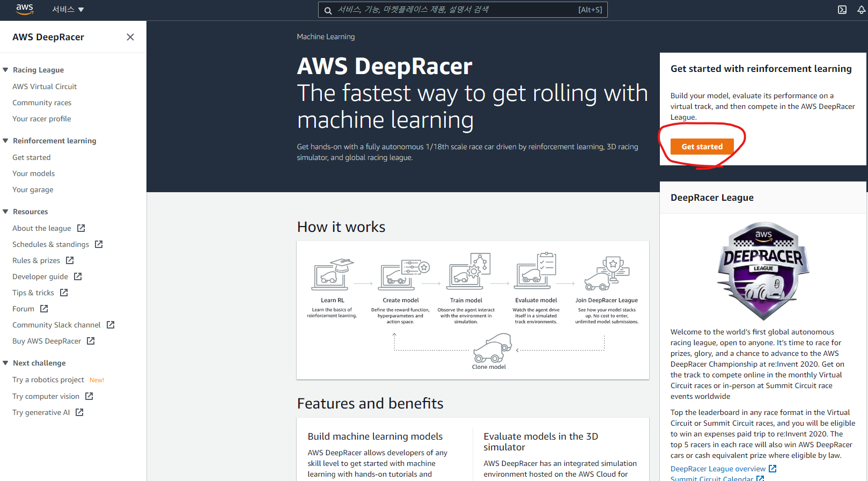Click the Machine Learning breadcrumb
Screen dimensions: 868x481
[x=326, y=37]
